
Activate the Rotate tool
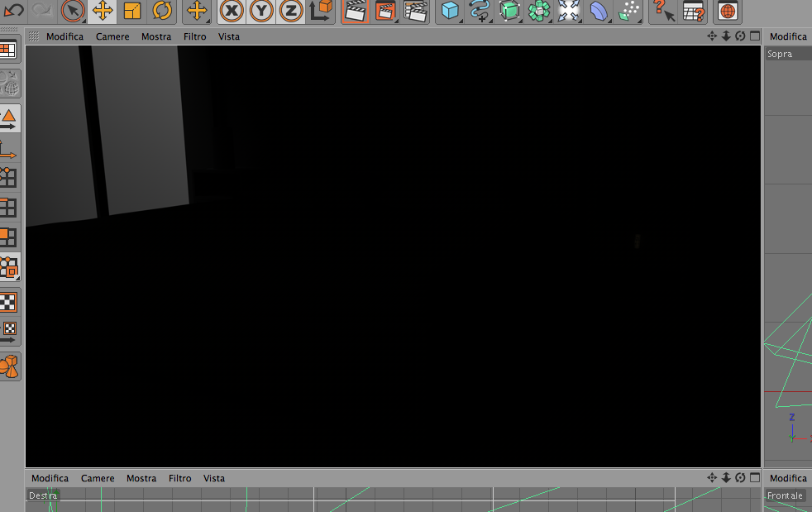tap(162, 11)
